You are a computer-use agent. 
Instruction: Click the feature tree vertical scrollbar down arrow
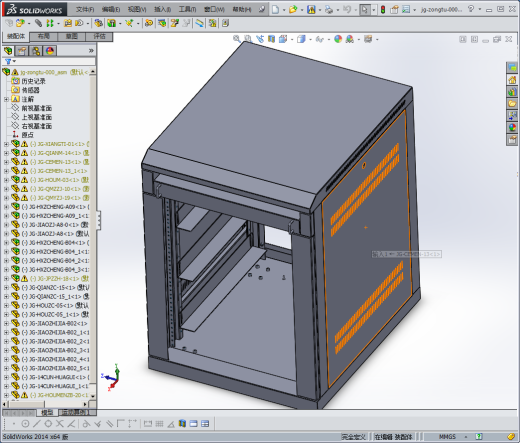93,396
